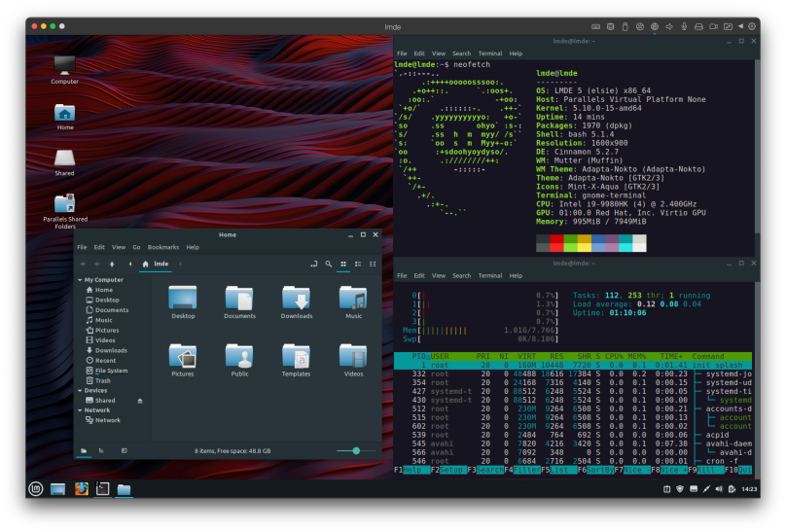The width and height of the screenshot is (786, 532).
Task: Open Terminal menu in neofetch terminal window
Action: click(489, 53)
